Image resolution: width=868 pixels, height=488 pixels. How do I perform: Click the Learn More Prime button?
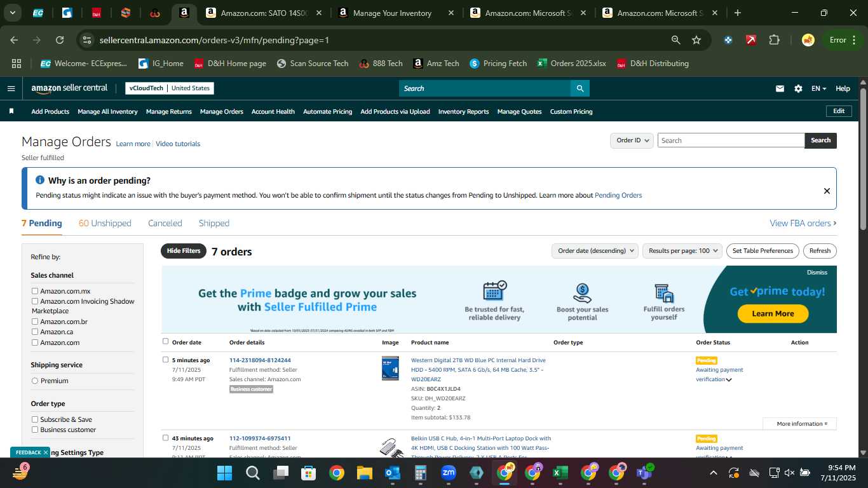click(773, 313)
